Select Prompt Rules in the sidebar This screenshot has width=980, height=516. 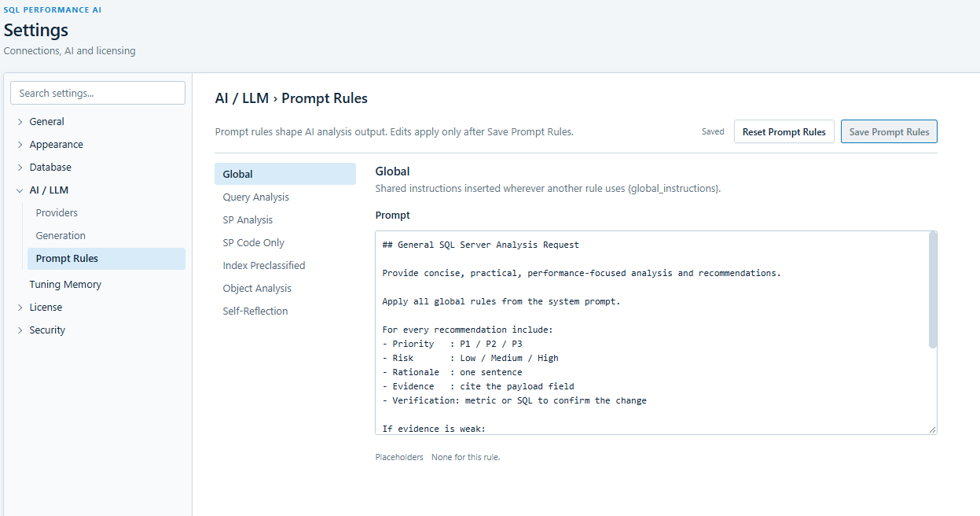coord(106,259)
